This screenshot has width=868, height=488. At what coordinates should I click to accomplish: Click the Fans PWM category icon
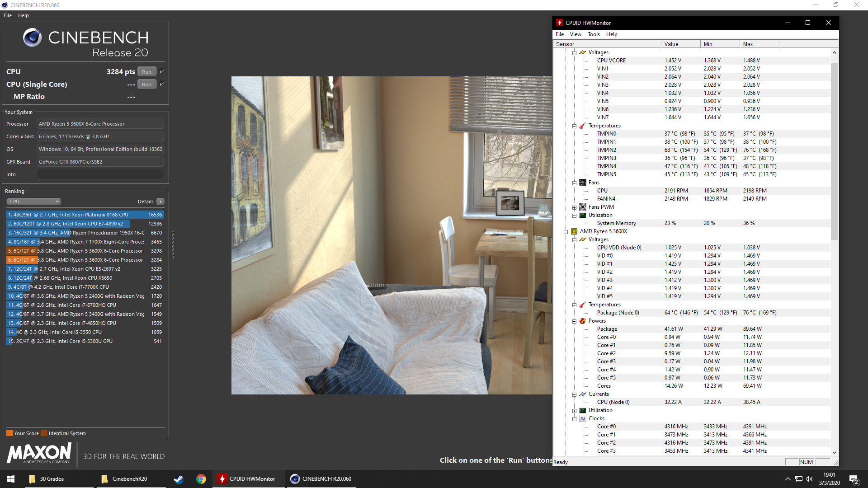click(x=583, y=207)
